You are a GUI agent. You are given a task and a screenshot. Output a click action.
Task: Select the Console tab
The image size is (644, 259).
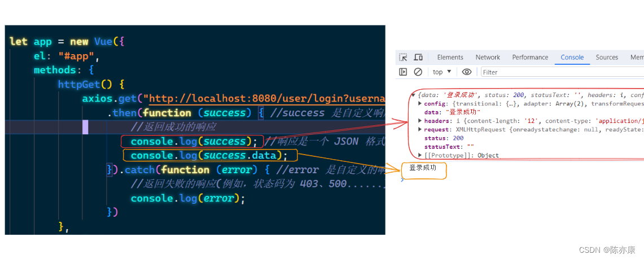[572, 58]
